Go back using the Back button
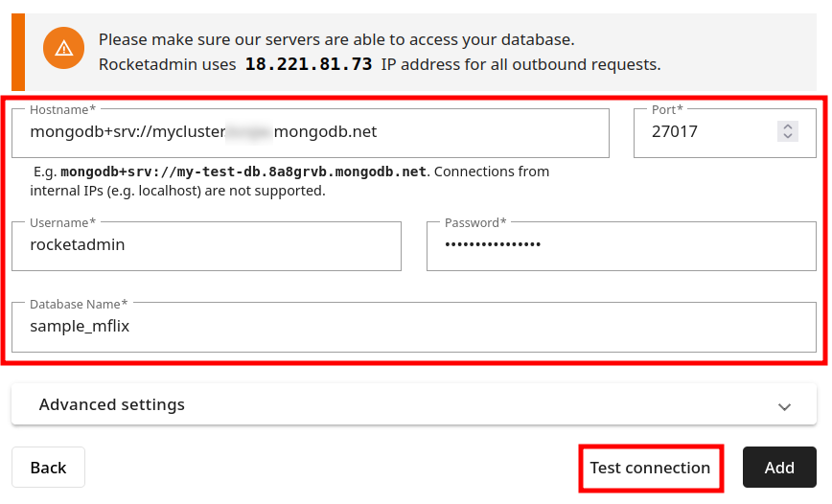 point(48,468)
